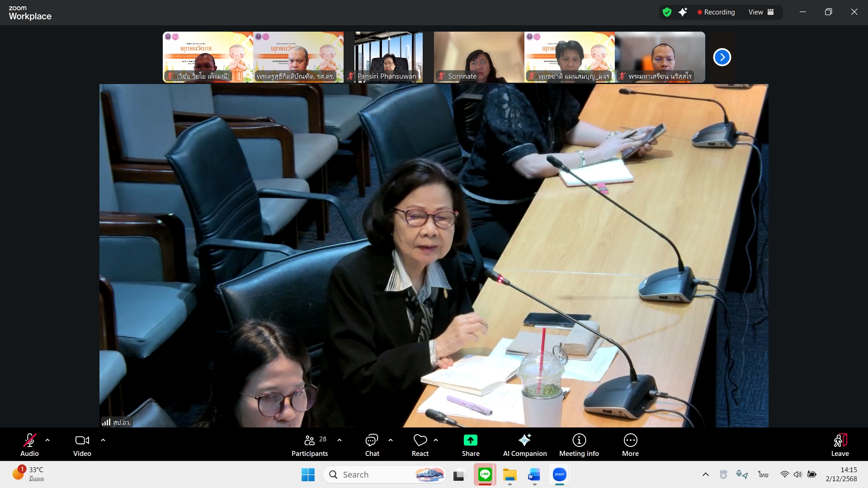Viewport: 868px width, 488px height.
Task: Open the LINE app in the taskbar
Action: [x=485, y=474]
